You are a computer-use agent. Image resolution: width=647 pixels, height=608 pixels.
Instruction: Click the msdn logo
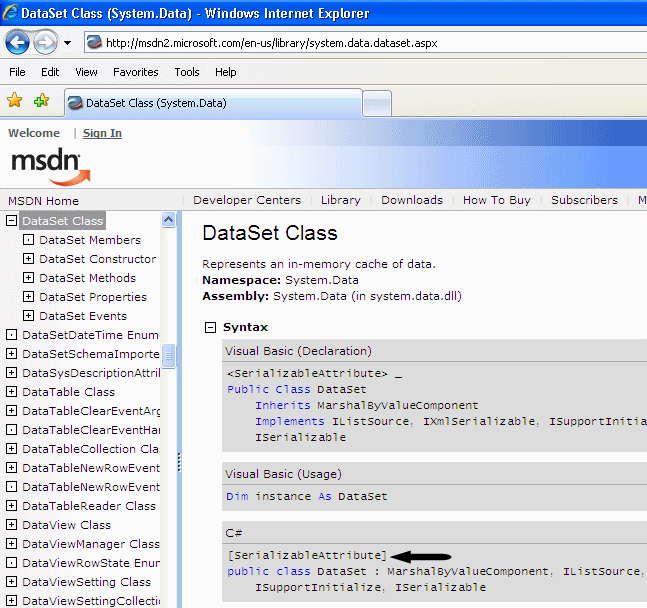coord(50,166)
